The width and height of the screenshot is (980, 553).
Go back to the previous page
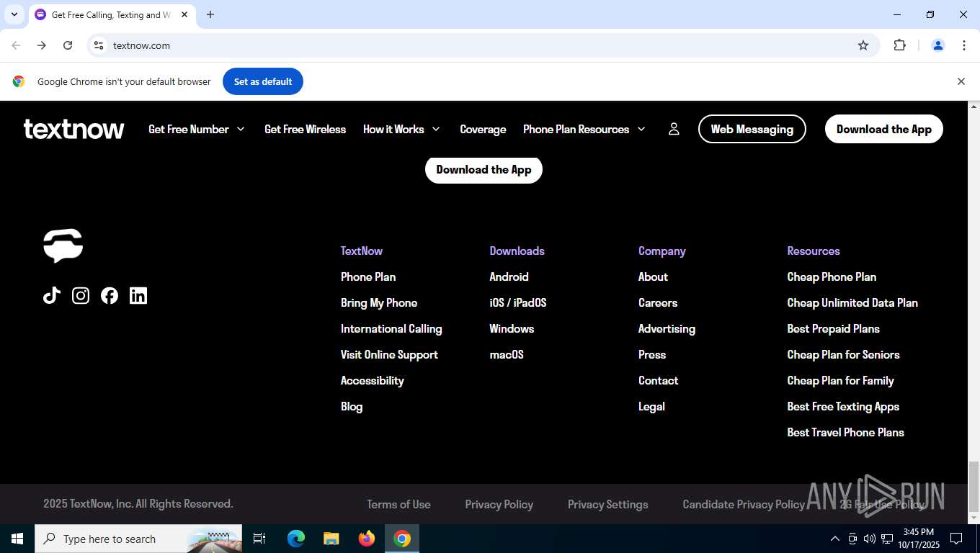point(16,45)
